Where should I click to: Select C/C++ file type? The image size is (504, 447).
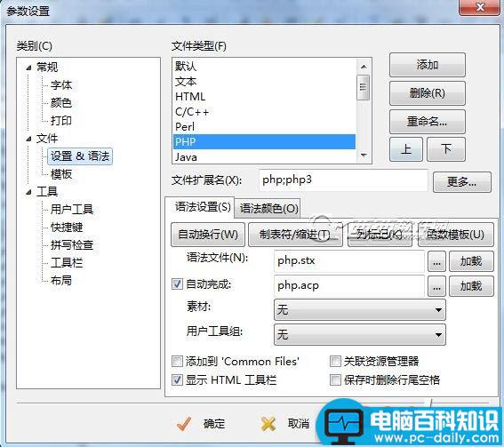tap(264, 112)
